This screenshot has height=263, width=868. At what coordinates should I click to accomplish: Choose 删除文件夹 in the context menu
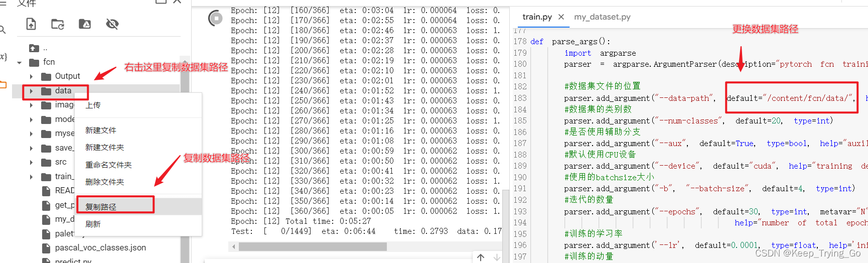[104, 182]
